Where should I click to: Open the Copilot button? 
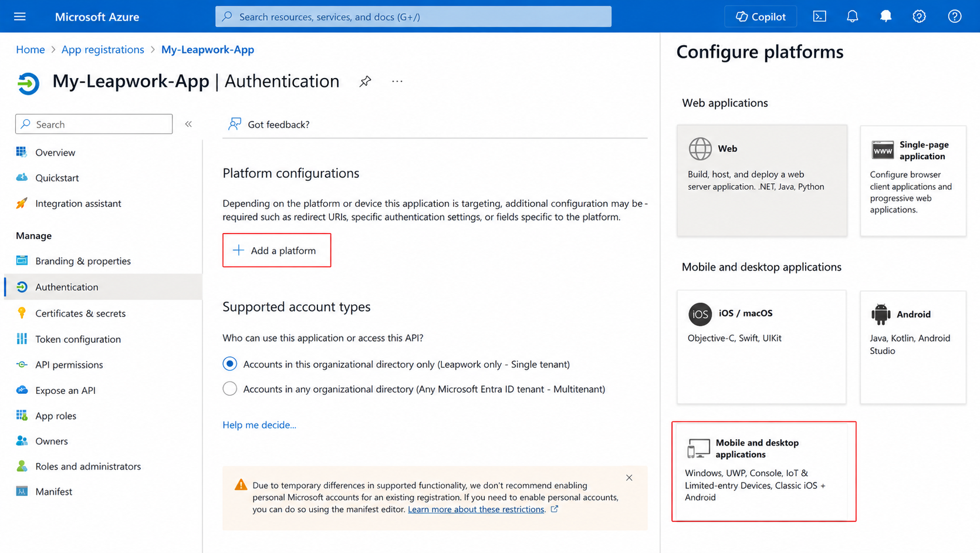click(x=761, y=16)
